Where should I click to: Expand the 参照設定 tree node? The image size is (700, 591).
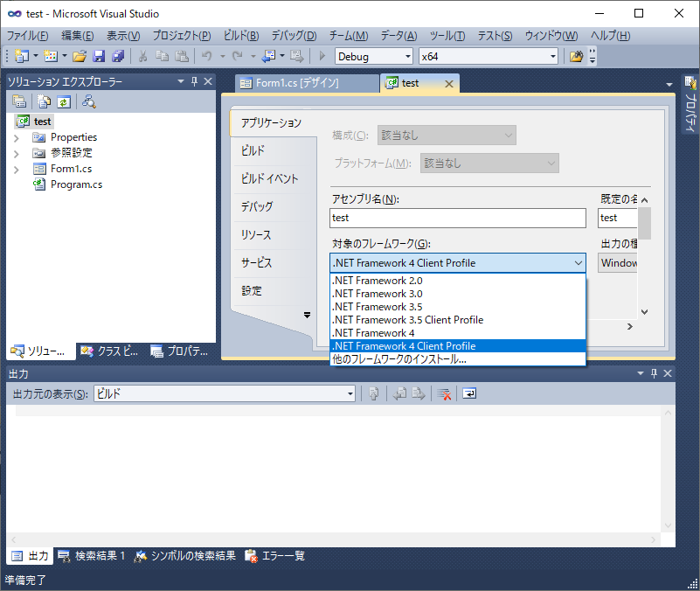click(17, 154)
